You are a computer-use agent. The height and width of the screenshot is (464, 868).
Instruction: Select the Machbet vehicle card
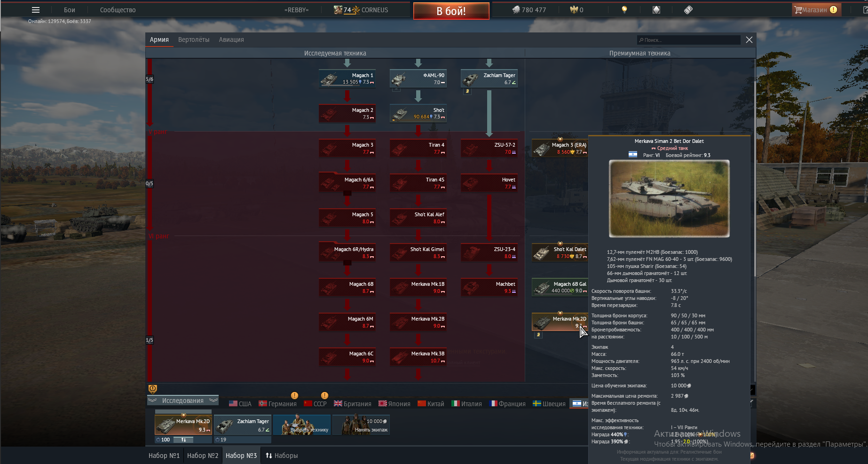click(x=489, y=287)
